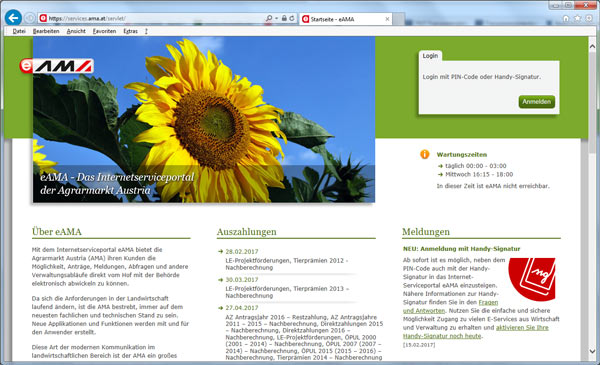600x365 pixels.
Task: Open the Extras menu
Action: point(130,31)
